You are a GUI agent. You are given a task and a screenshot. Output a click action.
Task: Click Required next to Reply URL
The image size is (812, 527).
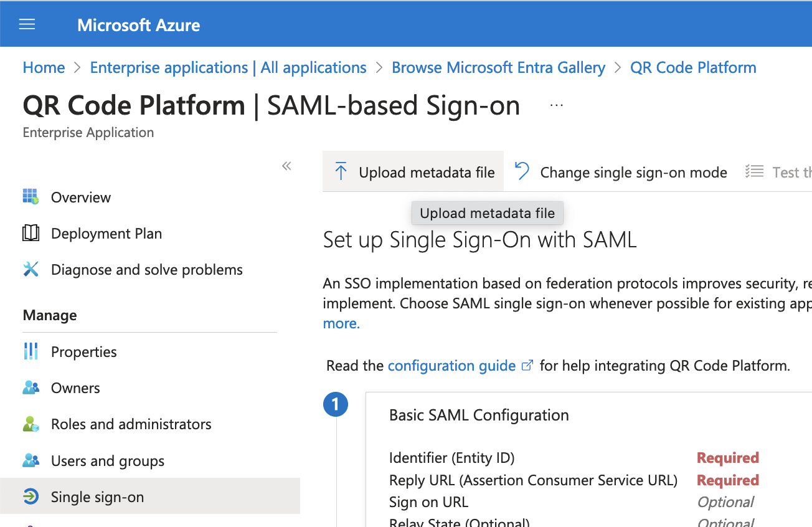[x=728, y=480]
